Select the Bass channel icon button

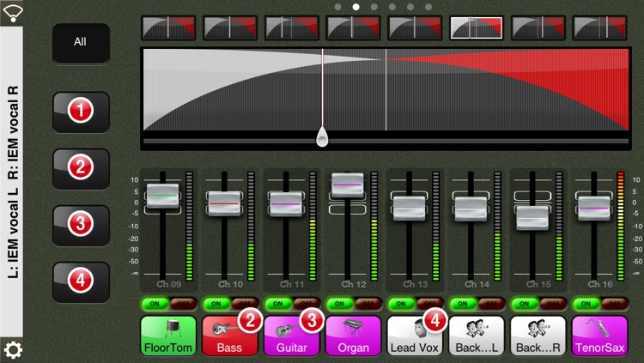point(230,336)
